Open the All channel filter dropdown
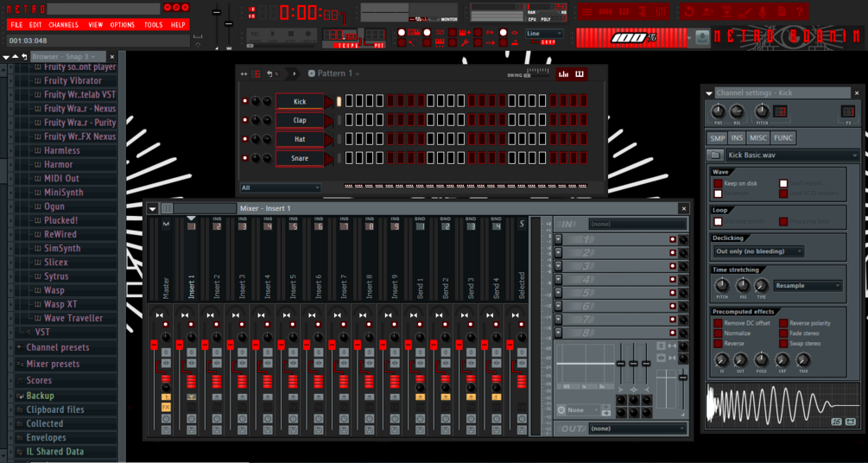868x463 pixels. click(x=280, y=187)
